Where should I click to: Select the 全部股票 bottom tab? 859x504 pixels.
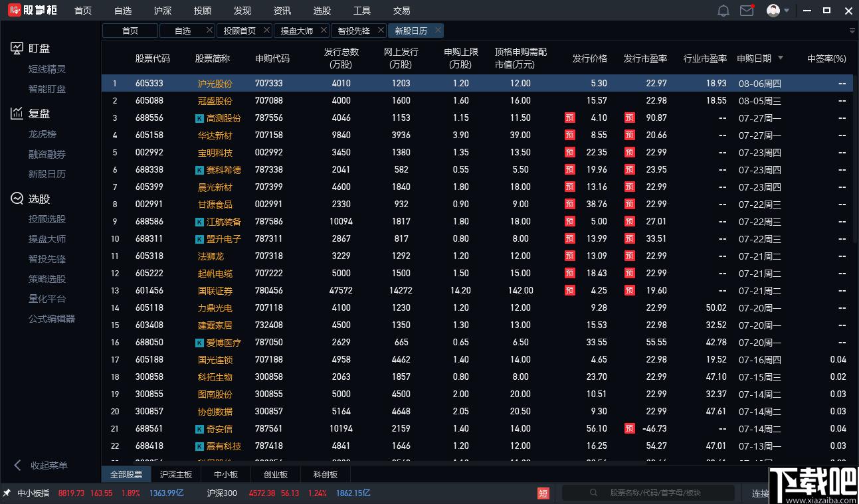tap(126, 475)
